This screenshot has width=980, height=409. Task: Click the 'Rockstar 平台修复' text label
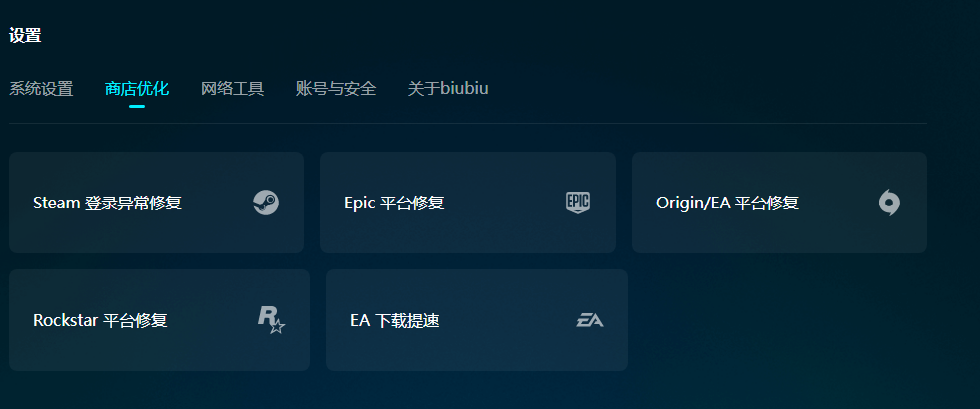click(100, 321)
